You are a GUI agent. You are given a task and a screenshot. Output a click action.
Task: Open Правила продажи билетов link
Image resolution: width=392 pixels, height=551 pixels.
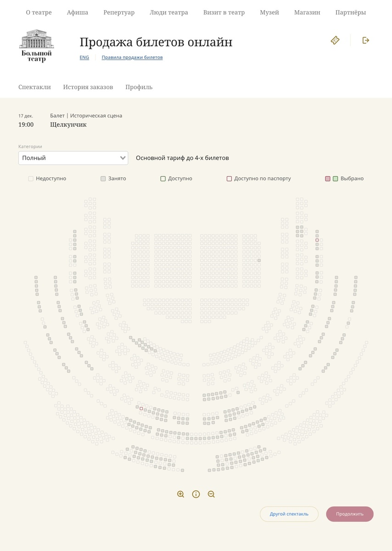(132, 57)
